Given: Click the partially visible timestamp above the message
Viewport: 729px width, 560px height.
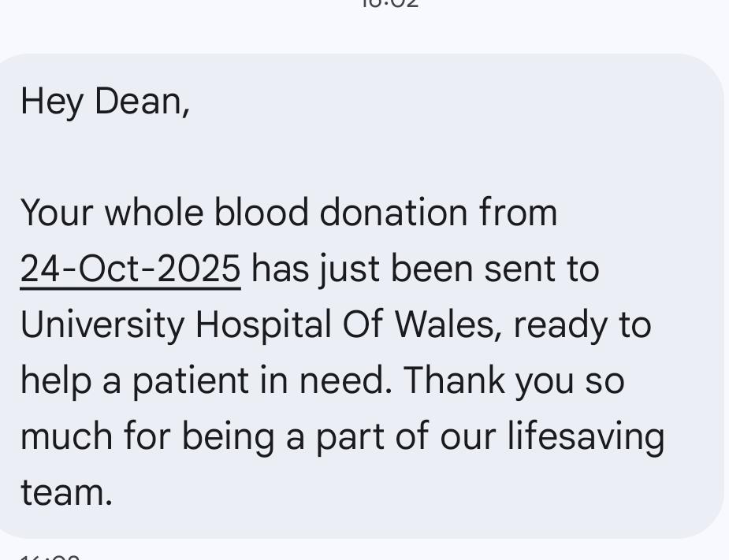Looking at the screenshot, I should click(x=390, y=4).
